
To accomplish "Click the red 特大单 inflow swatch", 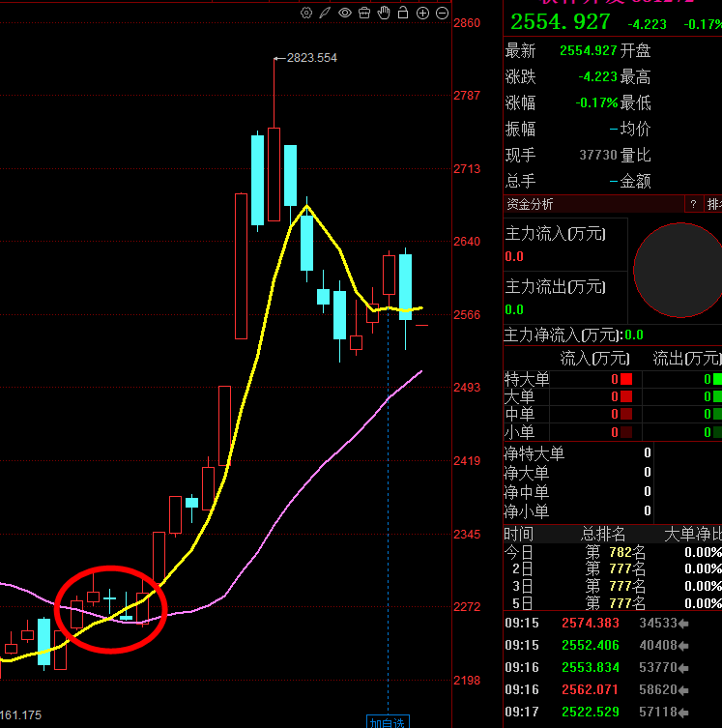I will (625, 380).
